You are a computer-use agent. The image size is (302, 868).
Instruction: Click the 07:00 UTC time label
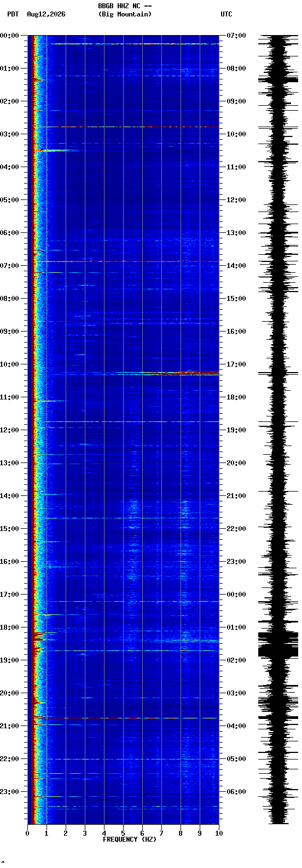(x=236, y=36)
